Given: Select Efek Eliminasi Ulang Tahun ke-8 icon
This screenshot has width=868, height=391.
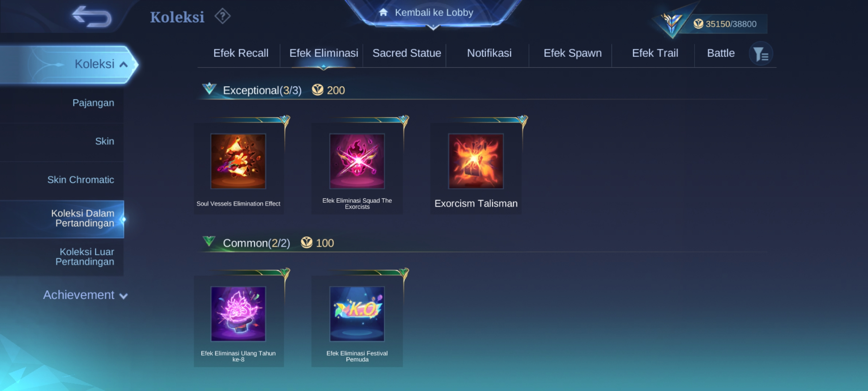Looking at the screenshot, I should pyautogui.click(x=238, y=314).
